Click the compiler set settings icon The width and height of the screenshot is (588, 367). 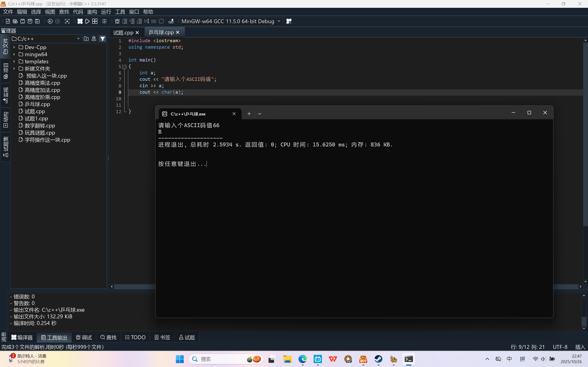[x=289, y=21]
